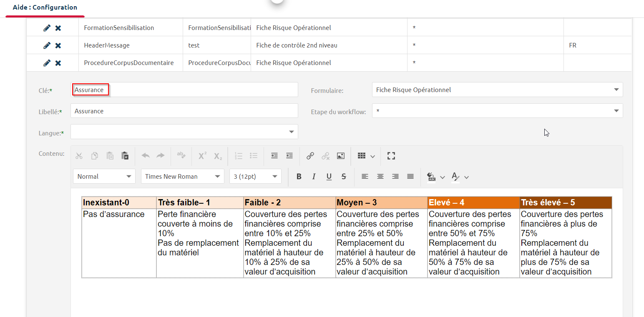
Task: Open the text color picker arrow
Action: (x=466, y=177)
